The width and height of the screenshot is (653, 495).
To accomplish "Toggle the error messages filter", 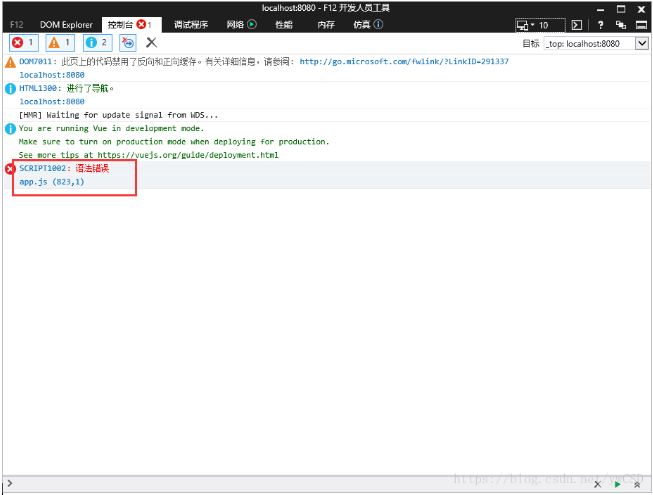I will point(23,42).
